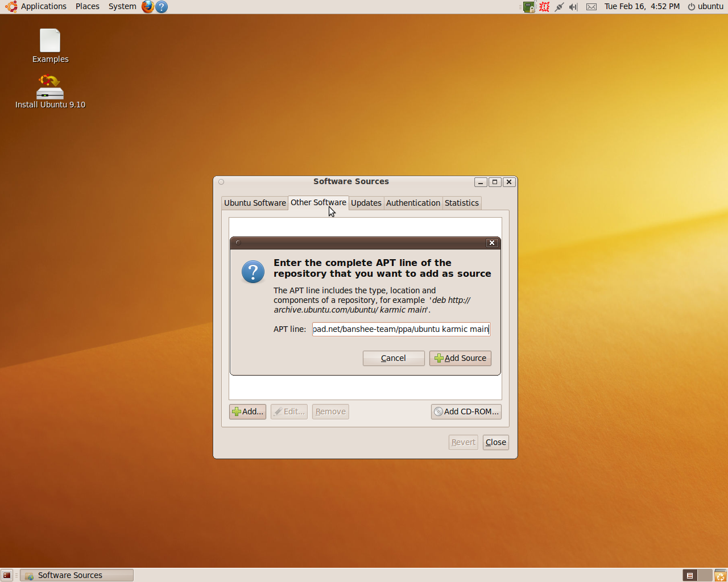Open the Help icon in the top panel
728x582 pixels.
[161, 7]
